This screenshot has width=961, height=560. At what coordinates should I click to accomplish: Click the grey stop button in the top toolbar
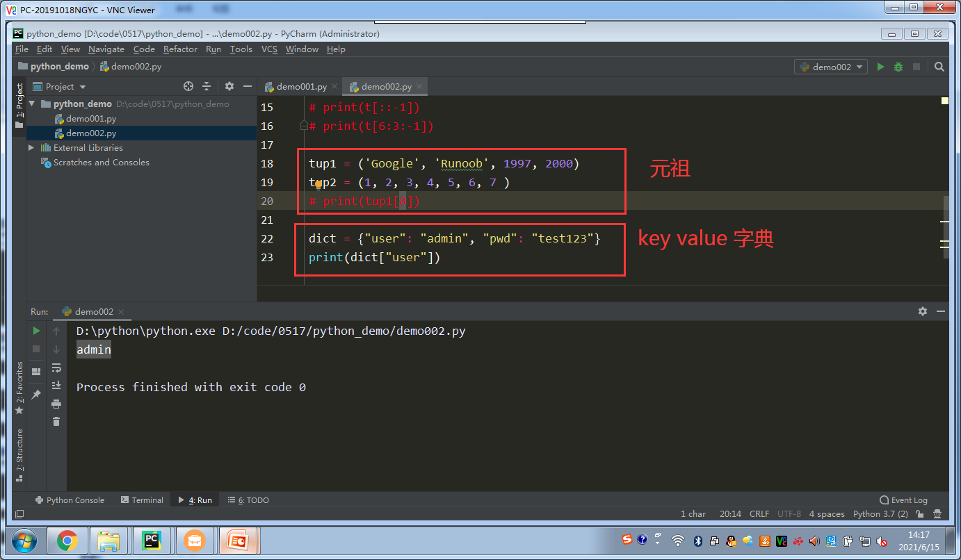(916, 67)
